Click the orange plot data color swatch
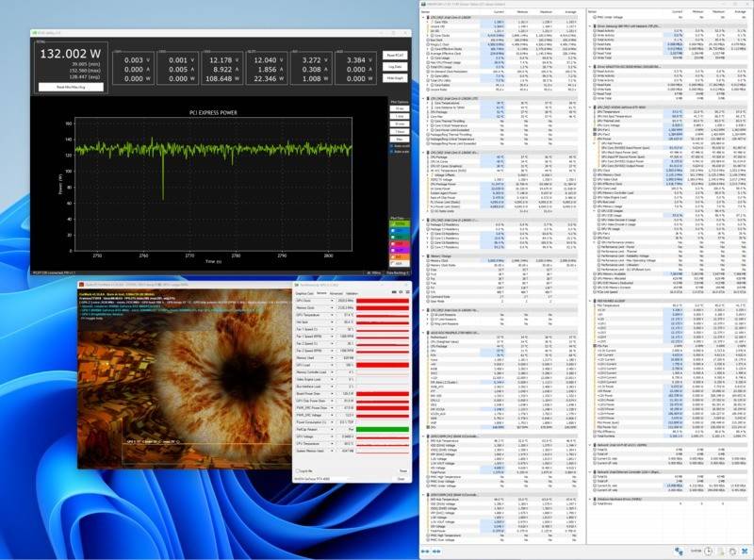Viewport: 754px width, 560px height. pos(402,257)
